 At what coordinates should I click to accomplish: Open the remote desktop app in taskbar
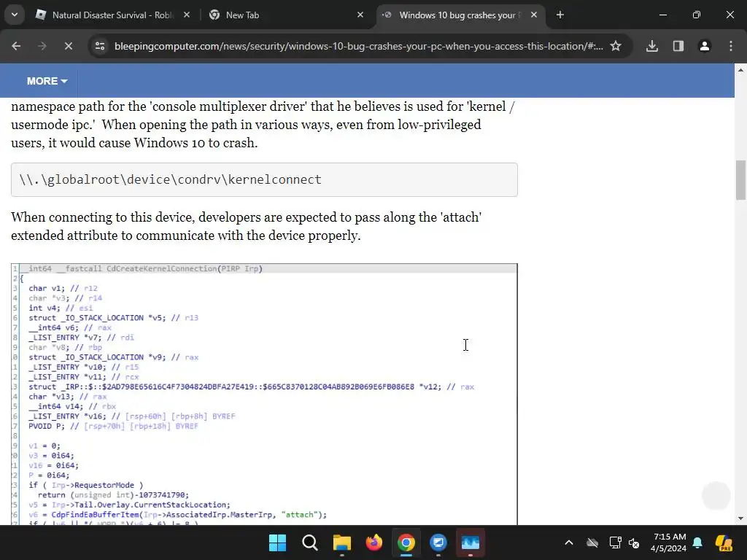(x=438, y=542)
